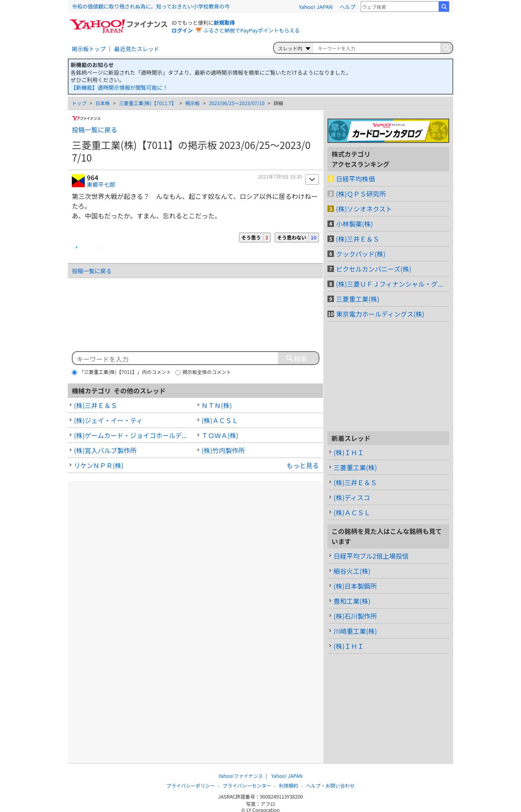Click the blue web search magnifier button
The height and width of the screenshot is (812, 521).
click(444, 6)
